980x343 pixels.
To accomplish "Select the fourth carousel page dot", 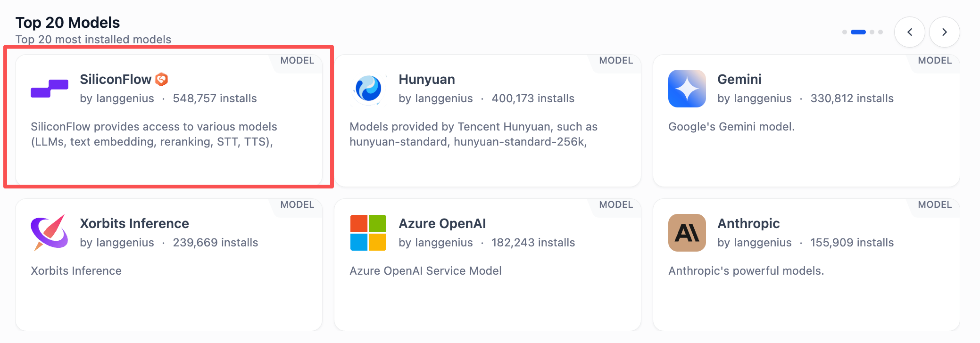I will [x=880, y=32].
